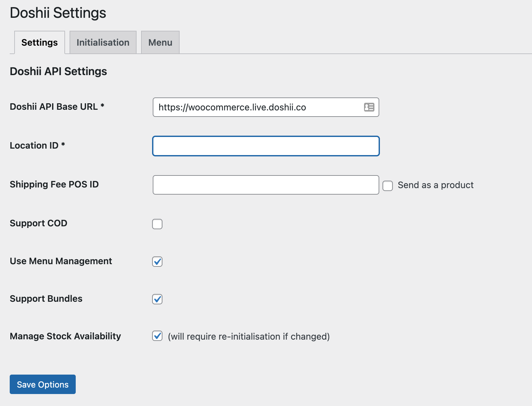The image size is (532, 406).
Task: Click into the Location ID field
Action: pyautogui.click(x=266, y=146)
